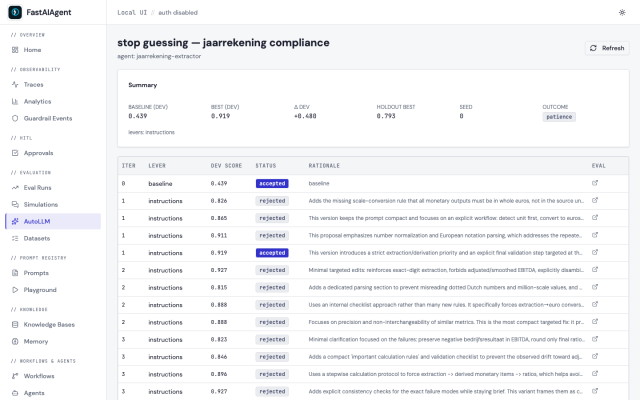This screenshot has height=400, width=640.
Task: Click the patience outcome badge
Action: (559, 117)
